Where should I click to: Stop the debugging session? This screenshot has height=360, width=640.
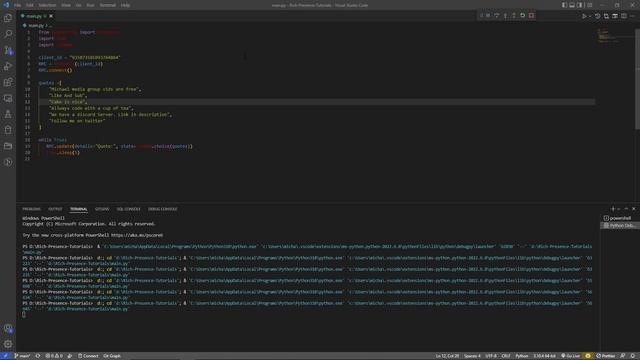(x=531, y=16)
